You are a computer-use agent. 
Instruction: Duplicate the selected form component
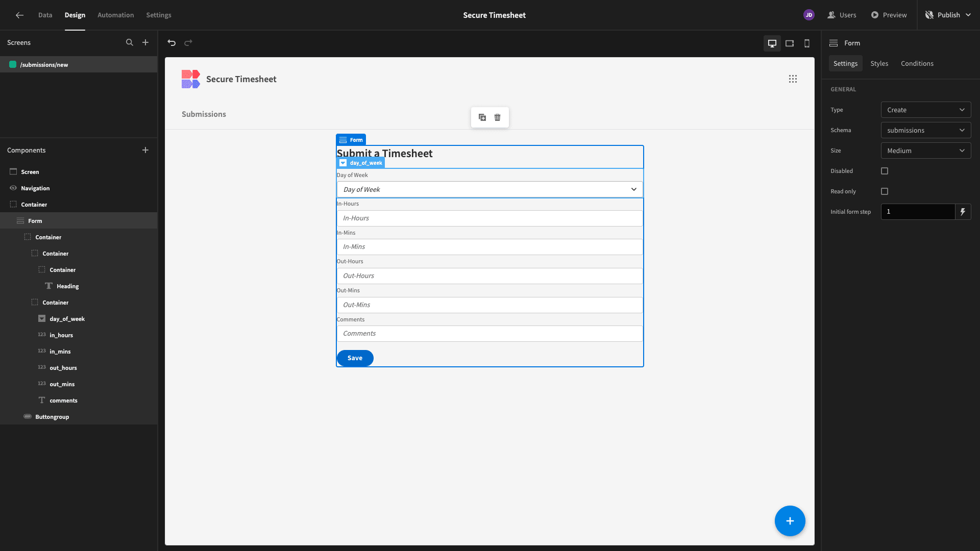482,117
